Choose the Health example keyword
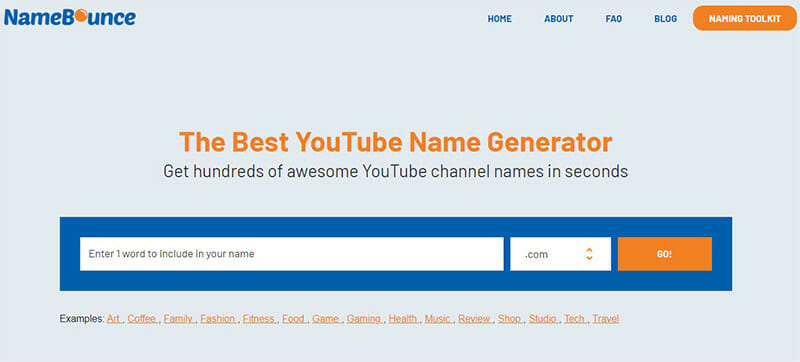Viewport: 800px width, 362px height. click(404, 319)
